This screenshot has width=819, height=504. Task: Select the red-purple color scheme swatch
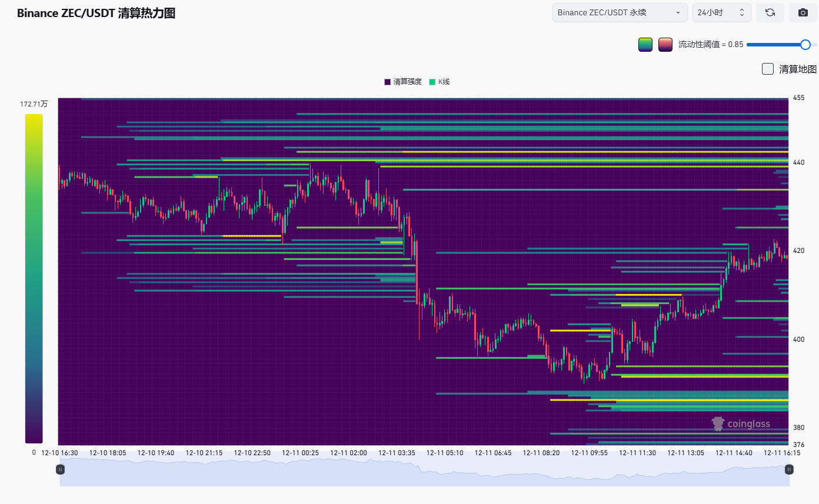[x=665, y=45]
